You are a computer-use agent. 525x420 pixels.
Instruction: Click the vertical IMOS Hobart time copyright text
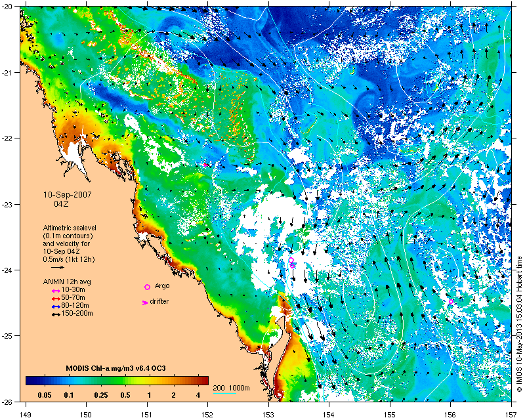519,324
